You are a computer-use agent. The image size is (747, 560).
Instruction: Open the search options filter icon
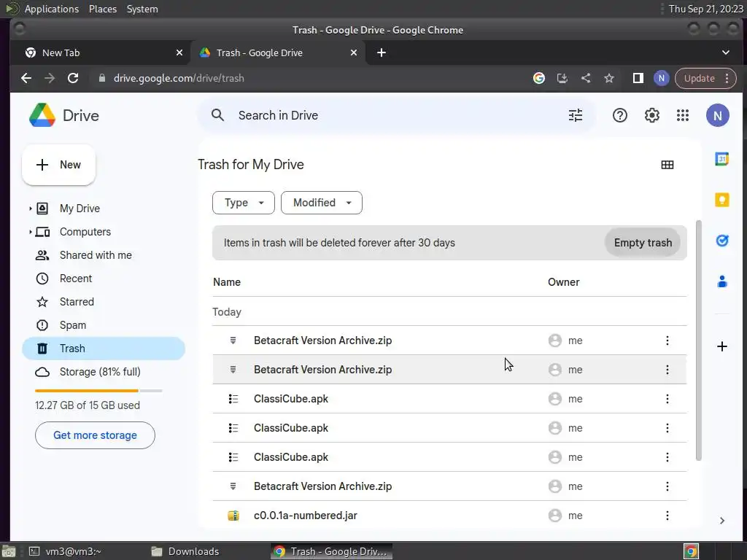576,115
